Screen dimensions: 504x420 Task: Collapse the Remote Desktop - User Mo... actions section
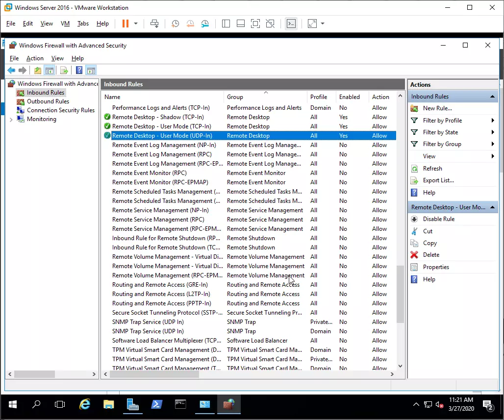[x=492, y=207]
